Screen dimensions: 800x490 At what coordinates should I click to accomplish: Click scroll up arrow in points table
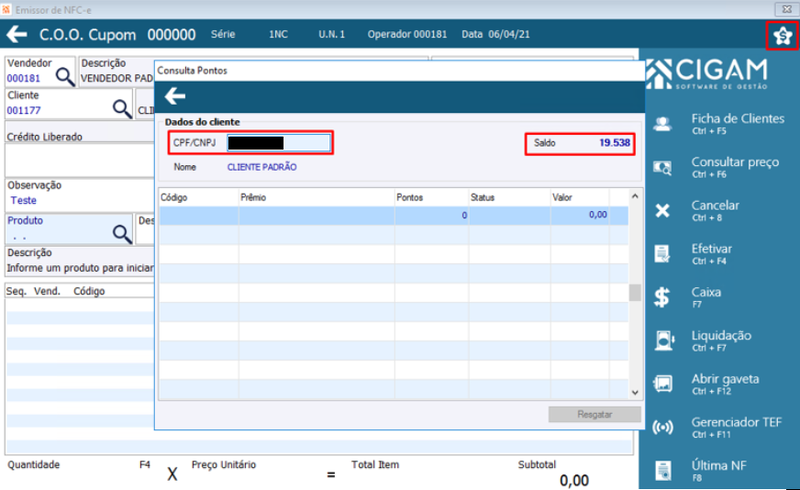[x=635, y=197]
